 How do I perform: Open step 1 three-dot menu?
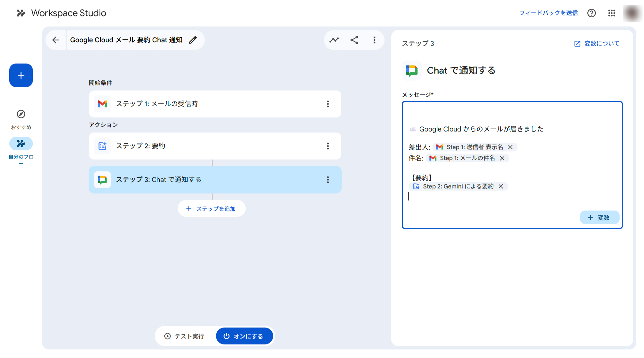[x=328, y=104]
